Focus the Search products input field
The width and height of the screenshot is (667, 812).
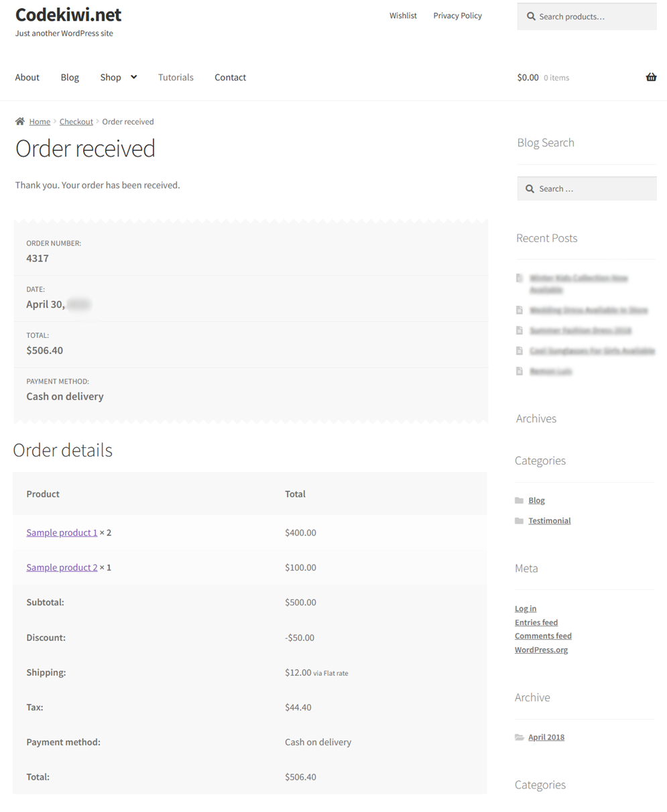593,17
